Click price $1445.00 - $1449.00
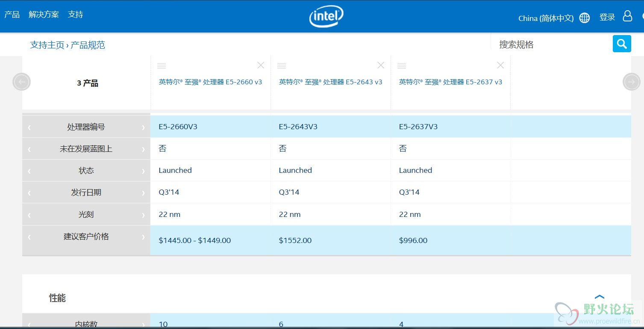Screen dimensions: 644x329 194,240
